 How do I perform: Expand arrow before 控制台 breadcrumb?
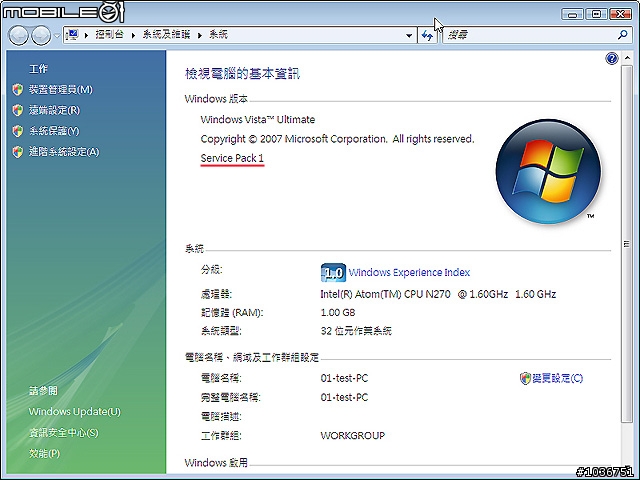[x=87, y=36]
